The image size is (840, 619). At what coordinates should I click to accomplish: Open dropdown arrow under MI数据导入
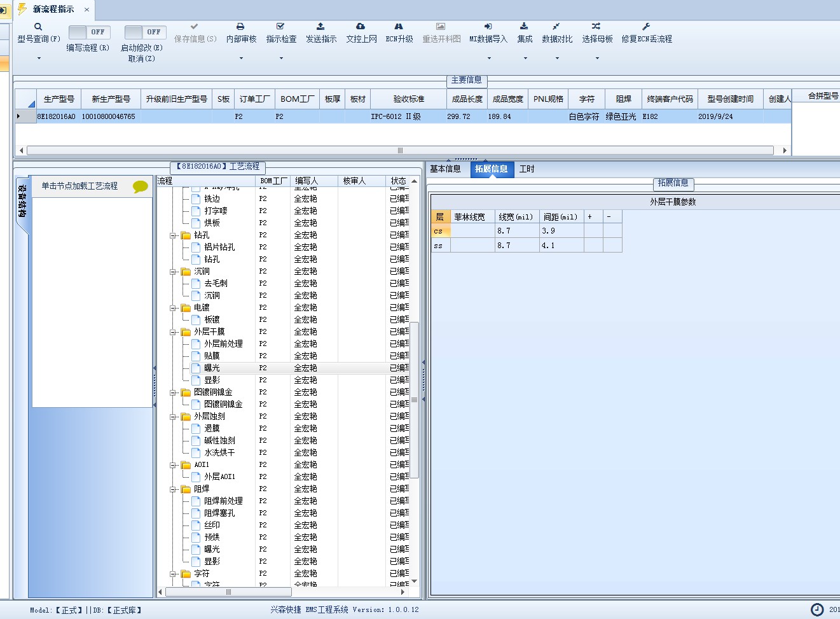click(x=489, y=59)
